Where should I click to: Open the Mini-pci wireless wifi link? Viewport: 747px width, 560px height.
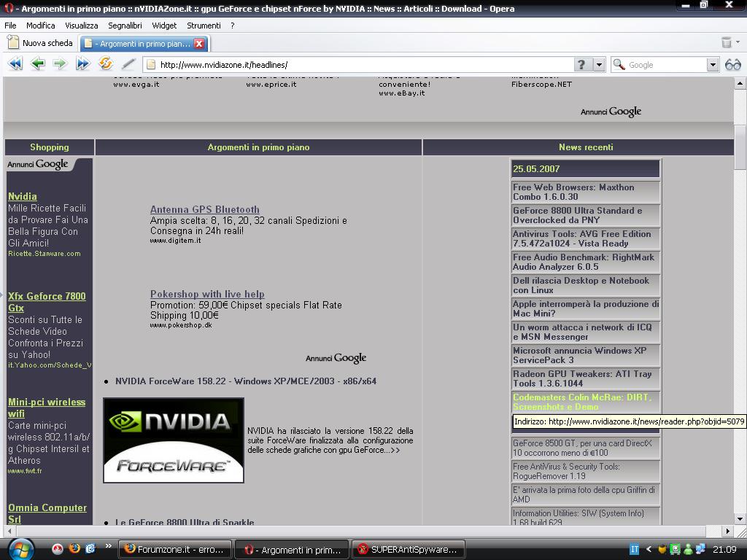(x=47, y=408)
